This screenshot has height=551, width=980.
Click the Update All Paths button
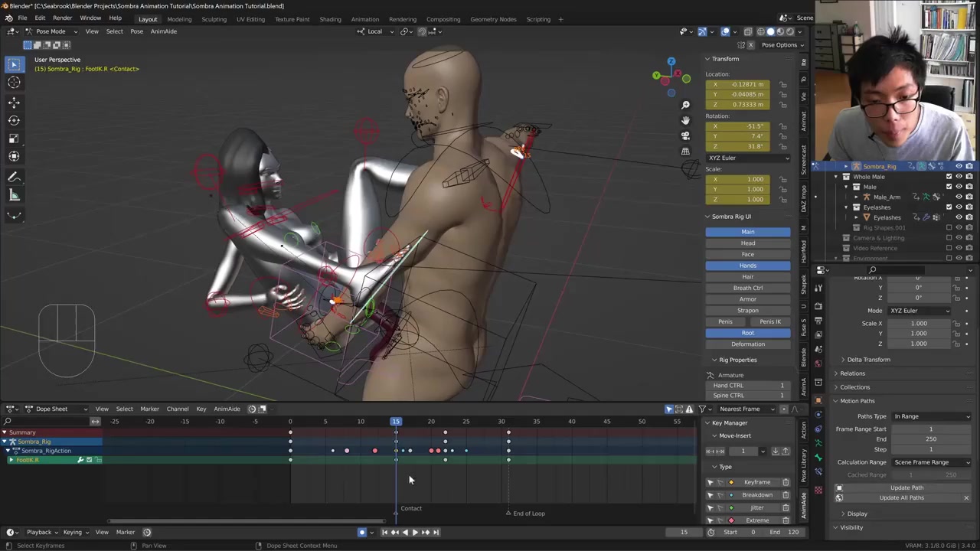point(901,497)
